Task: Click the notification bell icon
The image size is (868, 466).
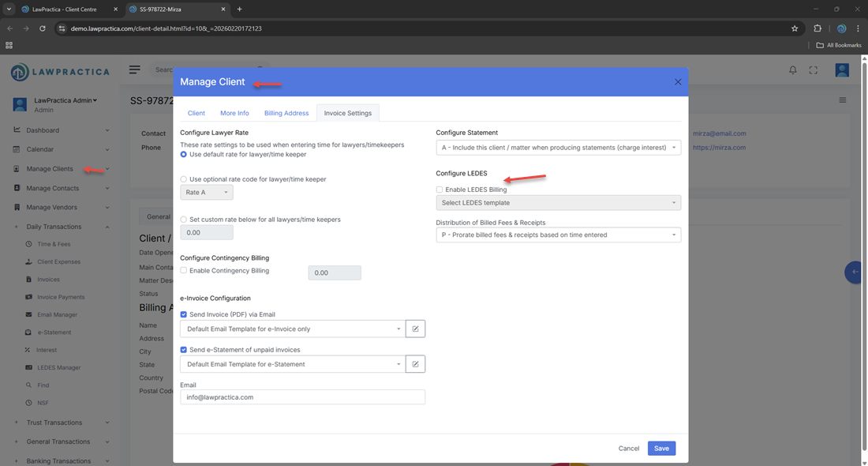Action: click(793, 70)
